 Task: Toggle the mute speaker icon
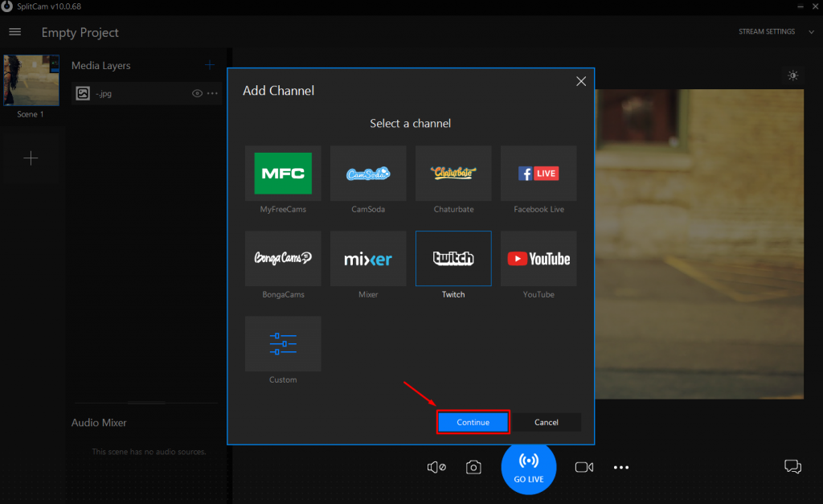pos(436,467)
